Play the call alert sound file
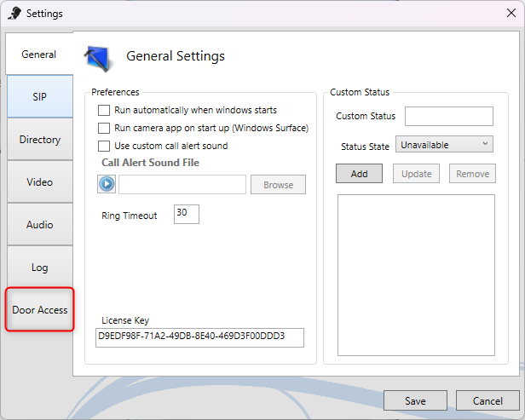This screenshot has width=525, height=420. click(107, 184)
